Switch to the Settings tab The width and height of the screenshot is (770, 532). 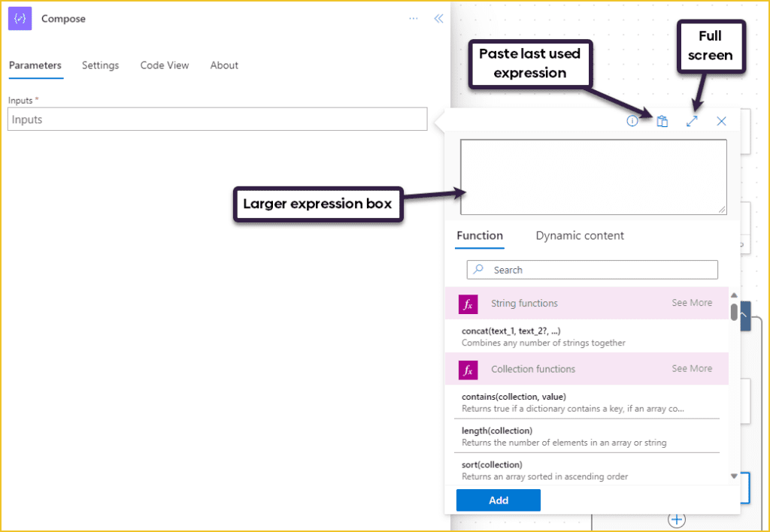click(x=100, y=65)
